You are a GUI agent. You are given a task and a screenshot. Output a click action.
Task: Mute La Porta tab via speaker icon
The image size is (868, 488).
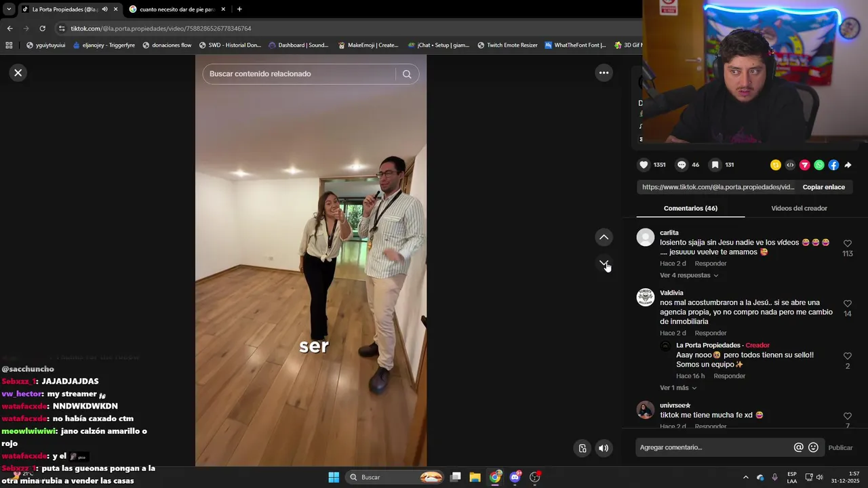[x=104, y=9]
